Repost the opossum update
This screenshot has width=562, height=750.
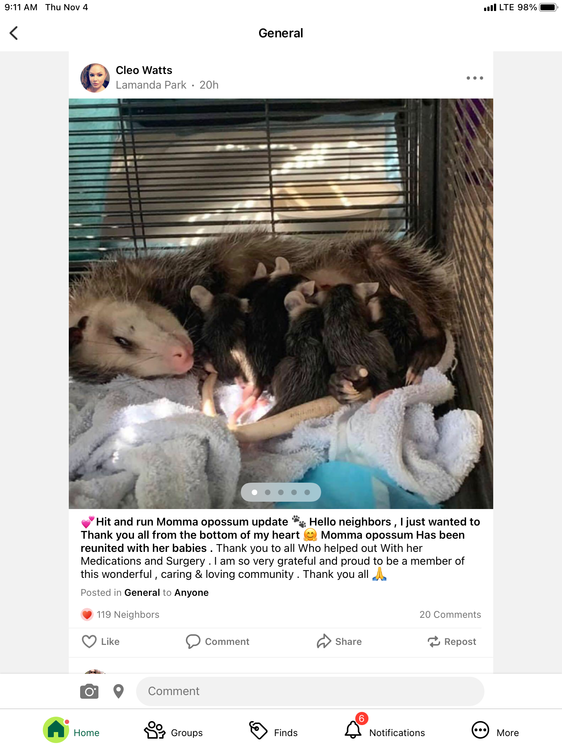(452, 641)
